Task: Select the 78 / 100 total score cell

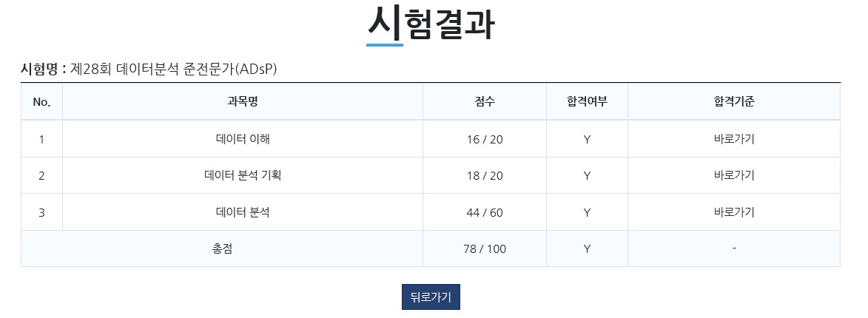Action: click(x=485, y=249)
